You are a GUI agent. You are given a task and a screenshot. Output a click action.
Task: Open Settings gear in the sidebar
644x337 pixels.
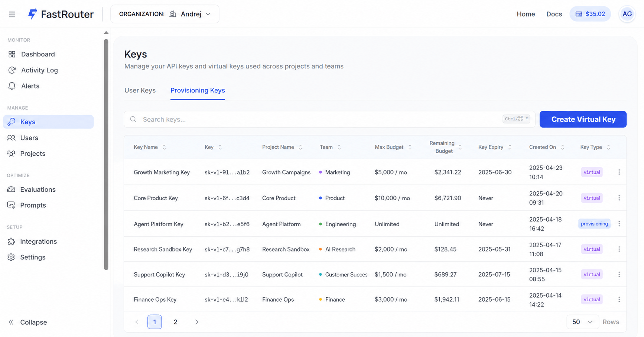12,257
